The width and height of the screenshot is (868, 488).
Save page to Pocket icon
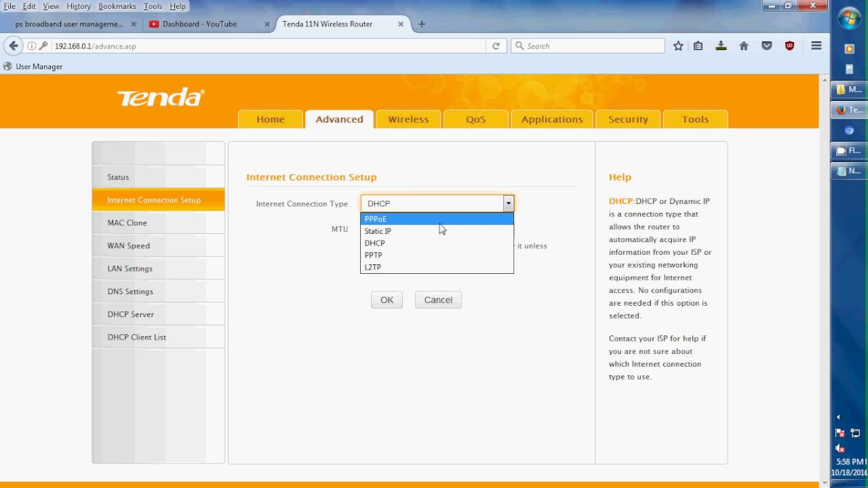click(x=767, y=46)
